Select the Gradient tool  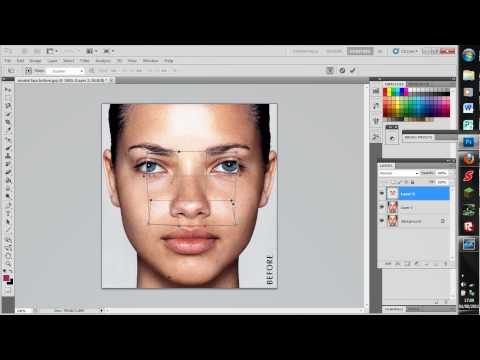click(x=8, y=181)
